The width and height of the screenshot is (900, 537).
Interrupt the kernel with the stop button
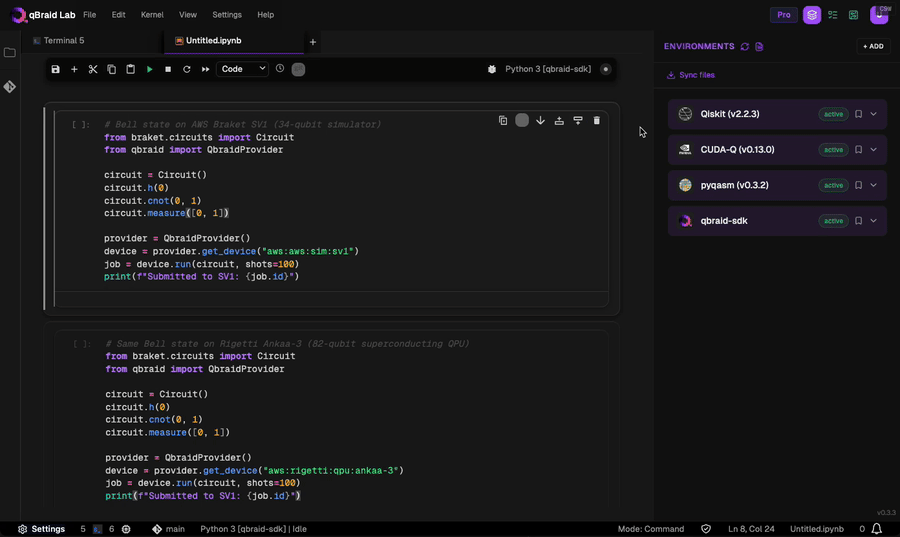pos(168,69)
